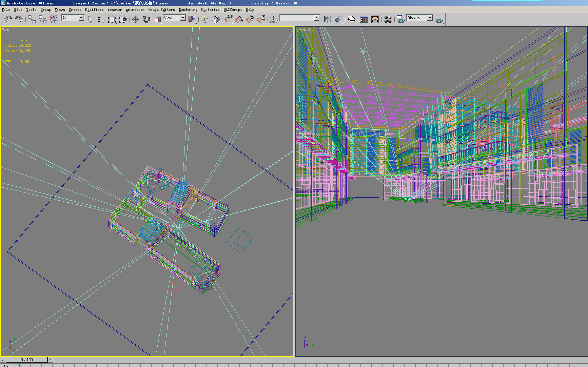Open the Views menu

(60, 9)
